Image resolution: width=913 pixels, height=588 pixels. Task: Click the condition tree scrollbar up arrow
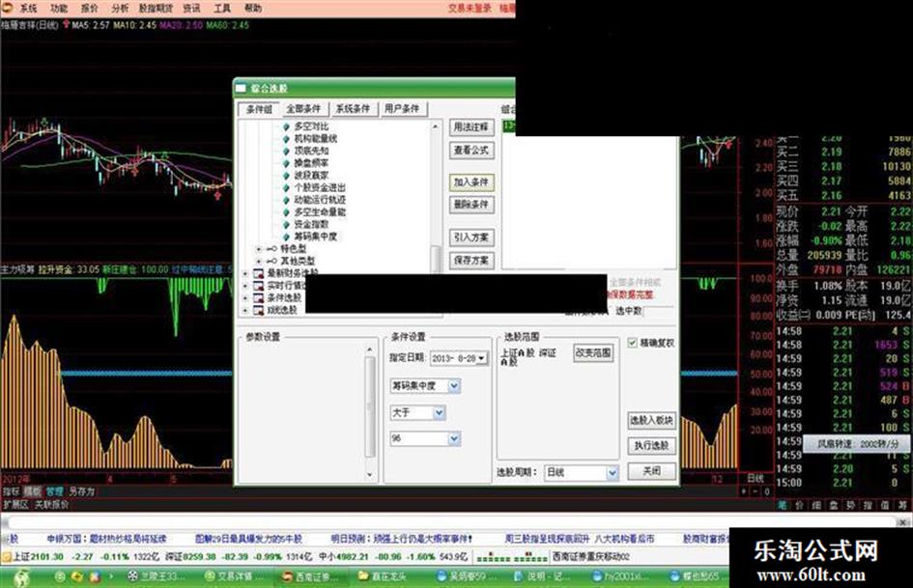(435, 126)
